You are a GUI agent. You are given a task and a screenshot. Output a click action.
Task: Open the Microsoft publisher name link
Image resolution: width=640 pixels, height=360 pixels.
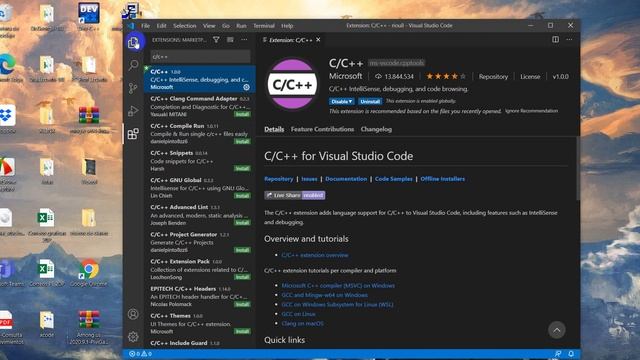pos(345,76)
